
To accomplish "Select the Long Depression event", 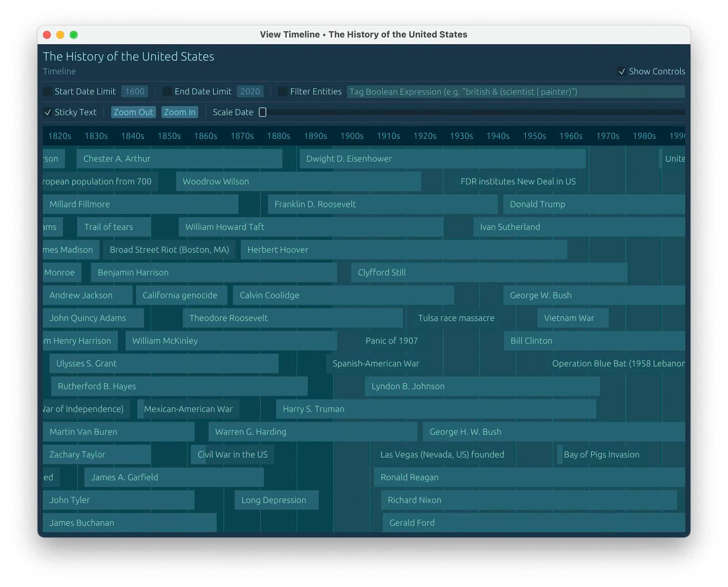I will pos(277,500).
